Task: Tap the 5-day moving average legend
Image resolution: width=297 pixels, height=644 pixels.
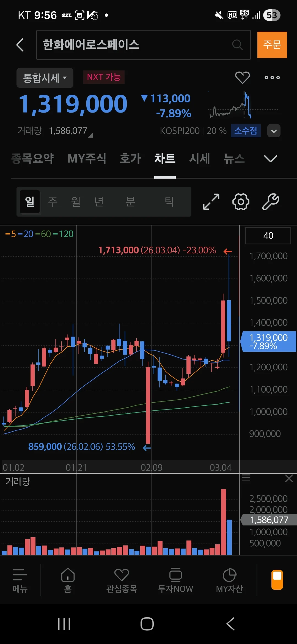Action: (x=11, y=234)
